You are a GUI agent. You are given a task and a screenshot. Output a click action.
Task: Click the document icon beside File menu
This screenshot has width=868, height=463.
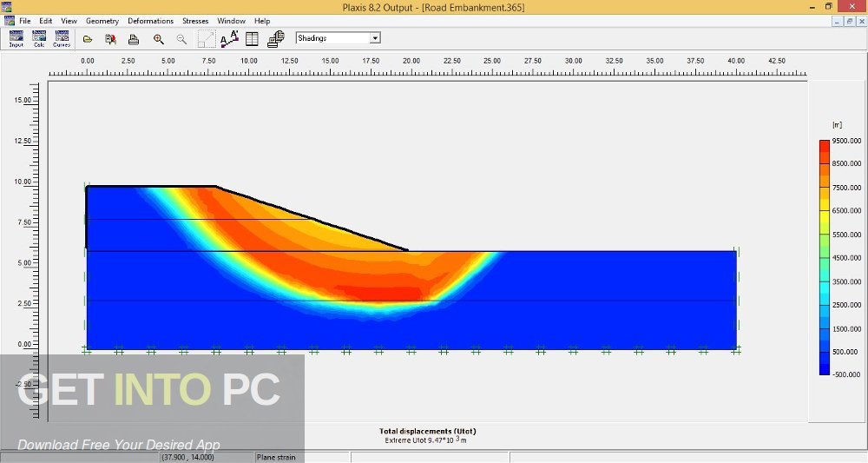(x=10, y=21)
